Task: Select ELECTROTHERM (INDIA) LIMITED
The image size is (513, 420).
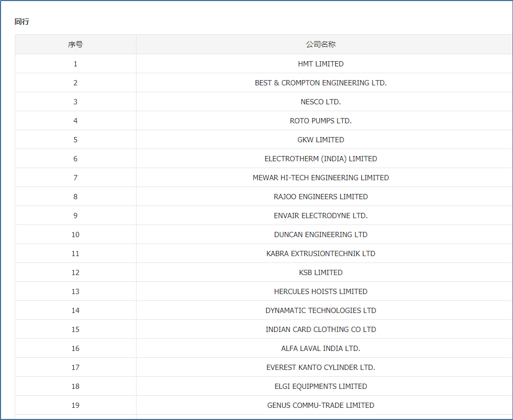Action: 321,159
